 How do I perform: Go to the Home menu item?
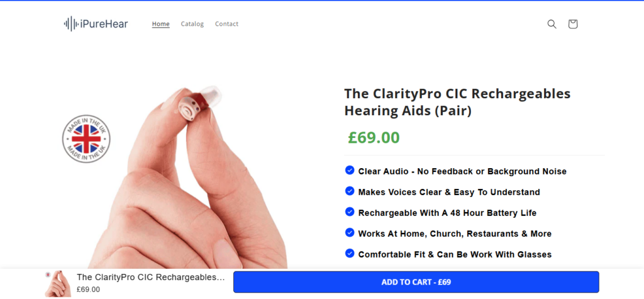tap(160, 24)
